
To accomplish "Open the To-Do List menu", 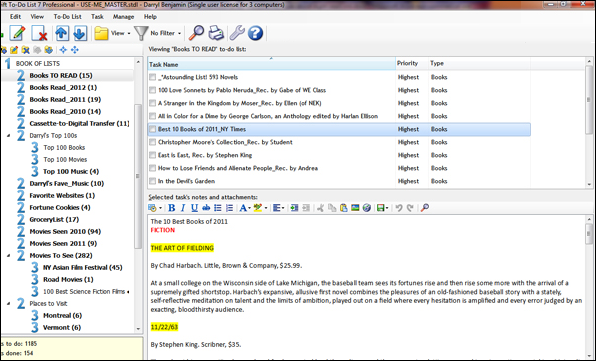I will coord(67,17).
